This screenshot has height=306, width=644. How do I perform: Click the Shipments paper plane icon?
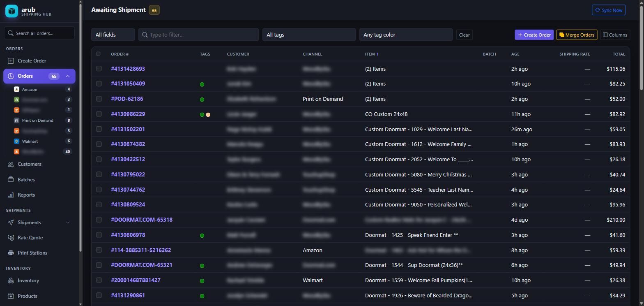coord(11,223)
